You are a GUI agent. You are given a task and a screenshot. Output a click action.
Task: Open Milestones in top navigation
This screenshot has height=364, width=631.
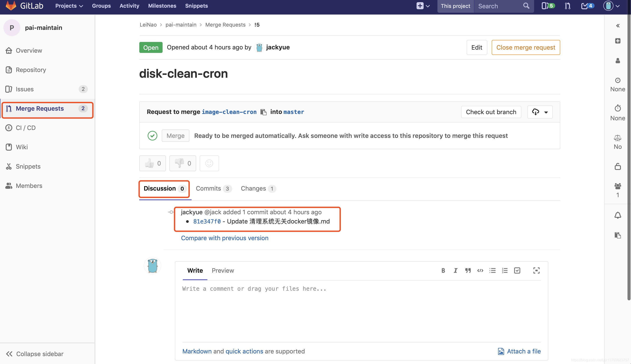(x=162, y=6)
